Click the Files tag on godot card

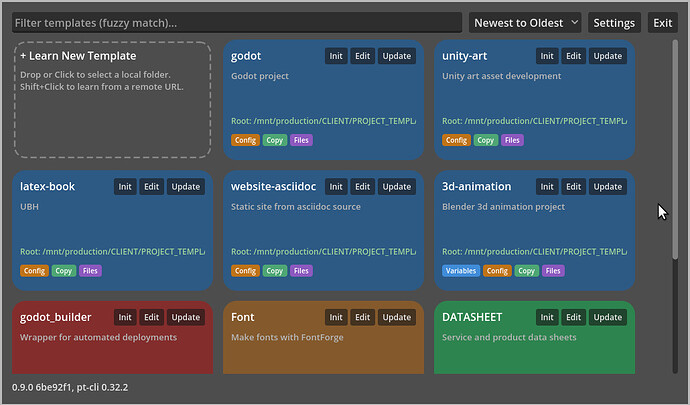pos(301,140)
